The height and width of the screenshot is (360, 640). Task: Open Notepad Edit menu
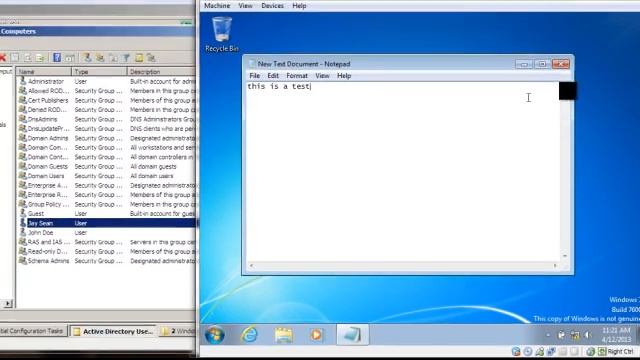click(273, 76)
